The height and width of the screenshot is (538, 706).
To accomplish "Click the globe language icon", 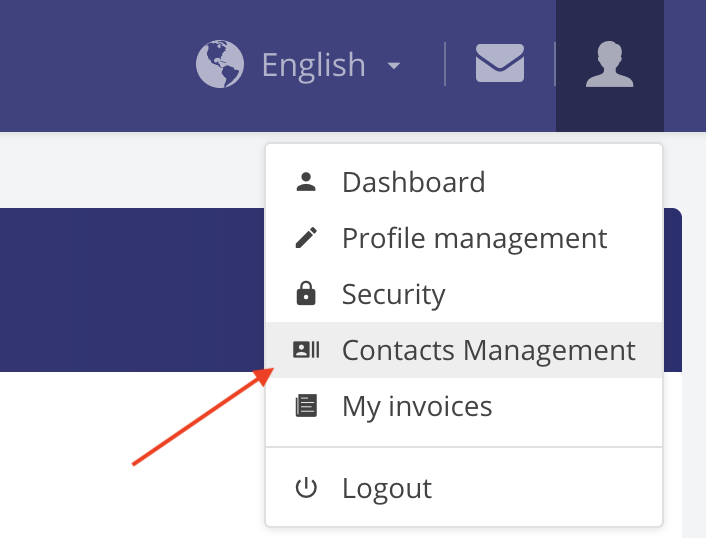I will pyautogui.click(x=220, y=64).
